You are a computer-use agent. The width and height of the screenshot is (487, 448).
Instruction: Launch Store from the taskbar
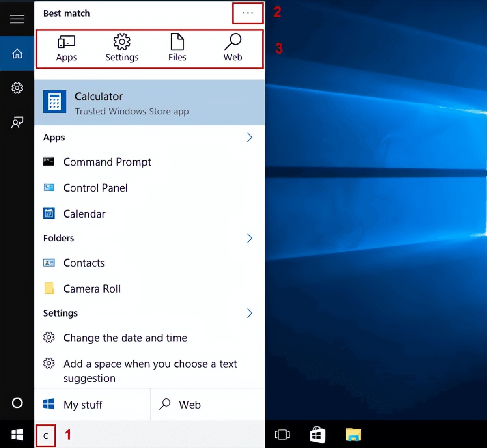pyautogui.click(x=318, y=435)
